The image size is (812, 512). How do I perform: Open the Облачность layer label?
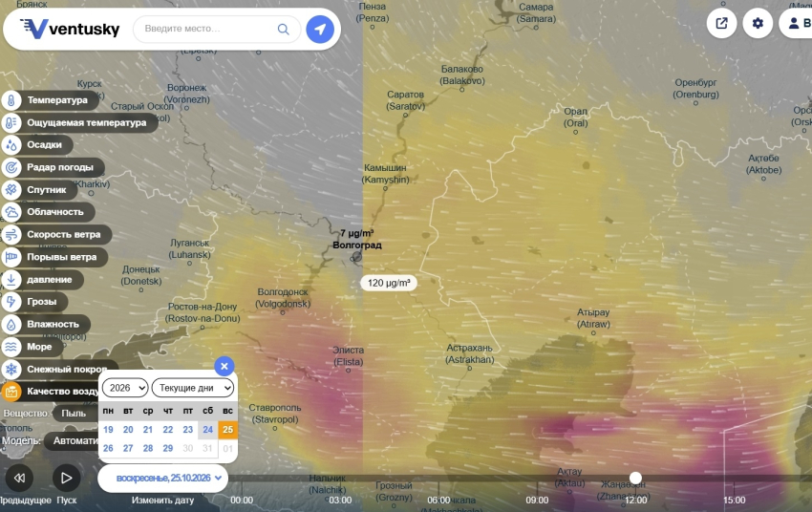pyautogui.click(x=55, y=212)
